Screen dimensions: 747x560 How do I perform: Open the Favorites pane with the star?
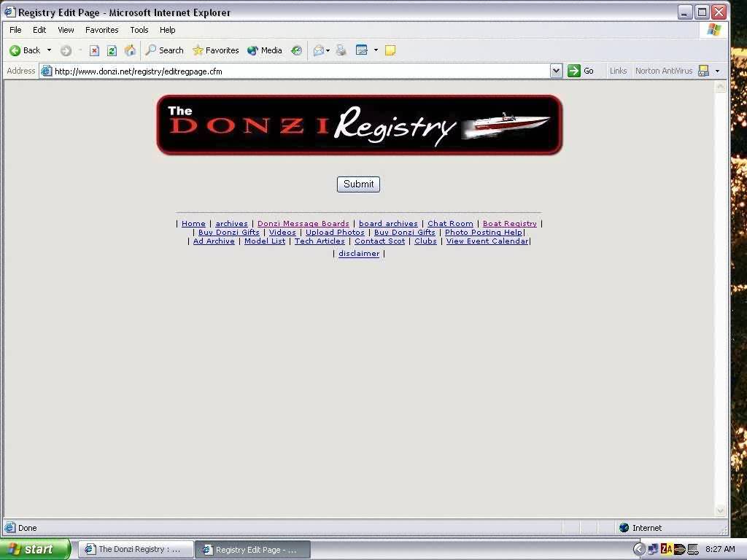point(215,50)
